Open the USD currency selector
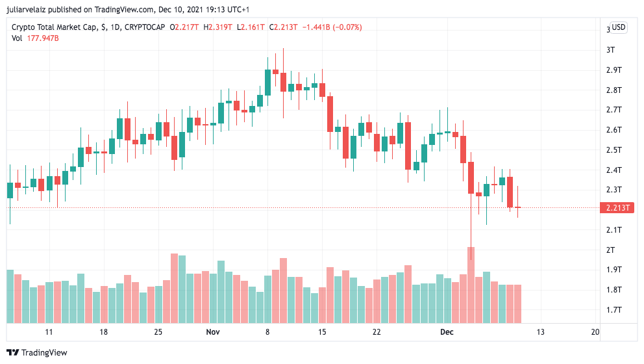Screen dimensions: 644x364 (619, 27)
